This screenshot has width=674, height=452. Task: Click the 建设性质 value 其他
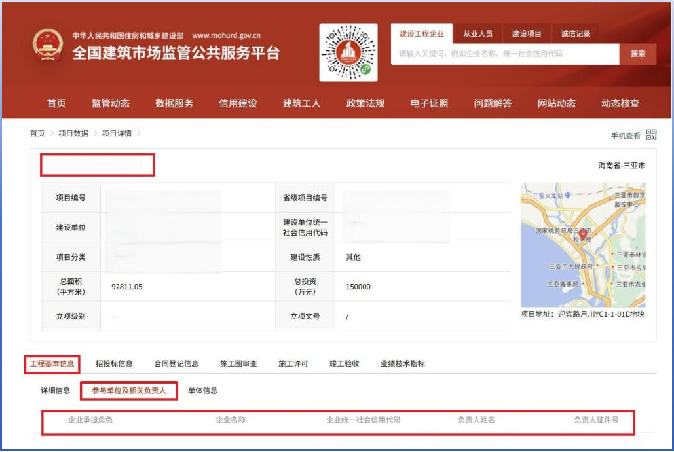(353, 257)
